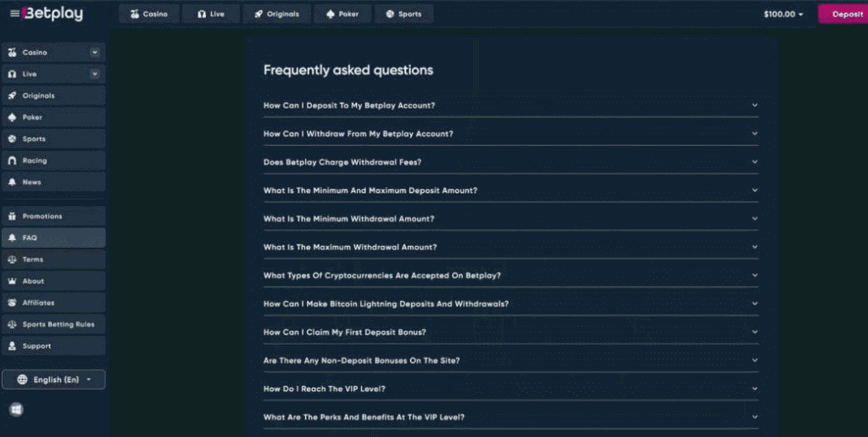Click the Affiliates icon in sidebar
Image resolution: width=868 pixels, height=437 pixels.
12,303
